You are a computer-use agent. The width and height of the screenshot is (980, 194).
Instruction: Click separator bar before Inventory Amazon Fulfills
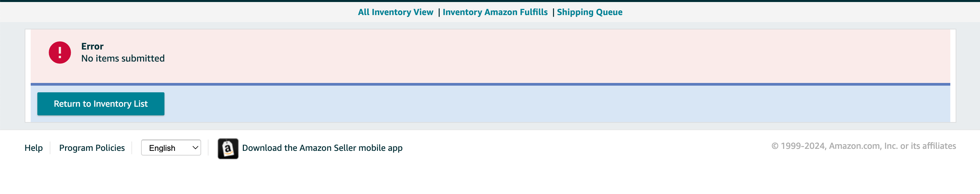click(439, 13)
